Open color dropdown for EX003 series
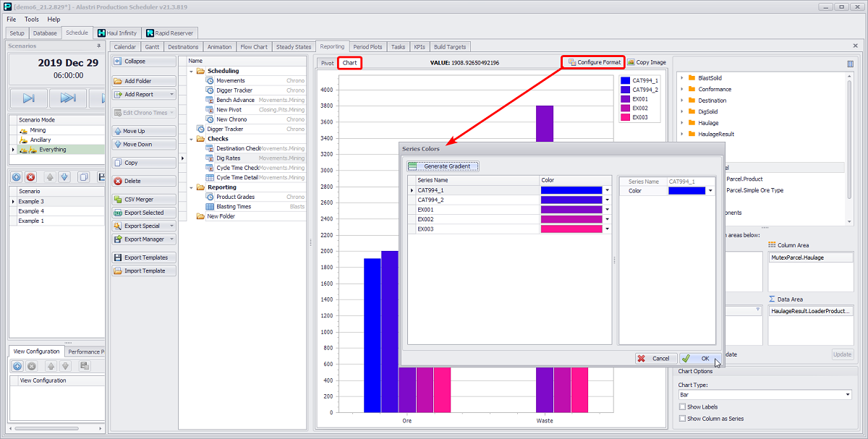Viewport: 868px width, 439px height. point(608,229)
